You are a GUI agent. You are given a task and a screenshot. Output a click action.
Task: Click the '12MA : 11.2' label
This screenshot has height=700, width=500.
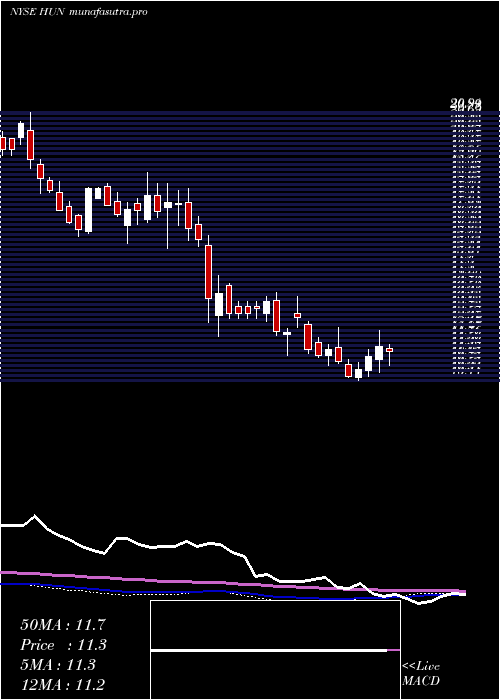[63, 685]
